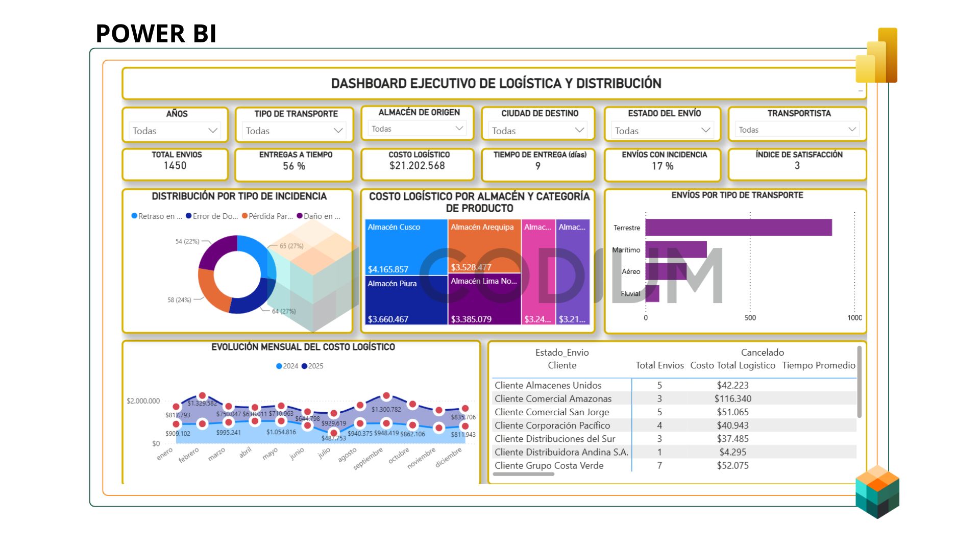Expand the TIPO DE TRANSPORTE dropdown

tap(294, 131)
